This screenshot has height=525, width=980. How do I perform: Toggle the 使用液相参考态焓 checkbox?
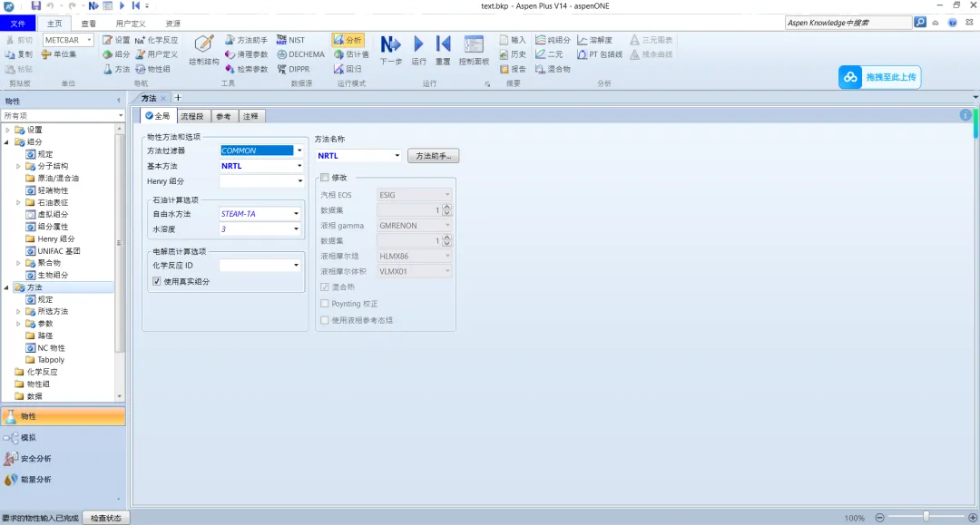coord(324,320)
